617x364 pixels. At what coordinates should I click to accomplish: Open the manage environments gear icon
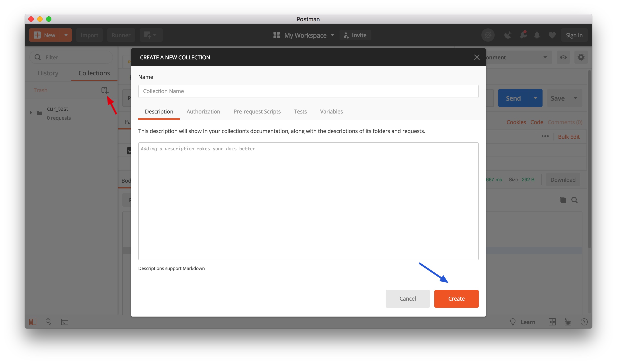pyautogui.click(x=581, y=57)
